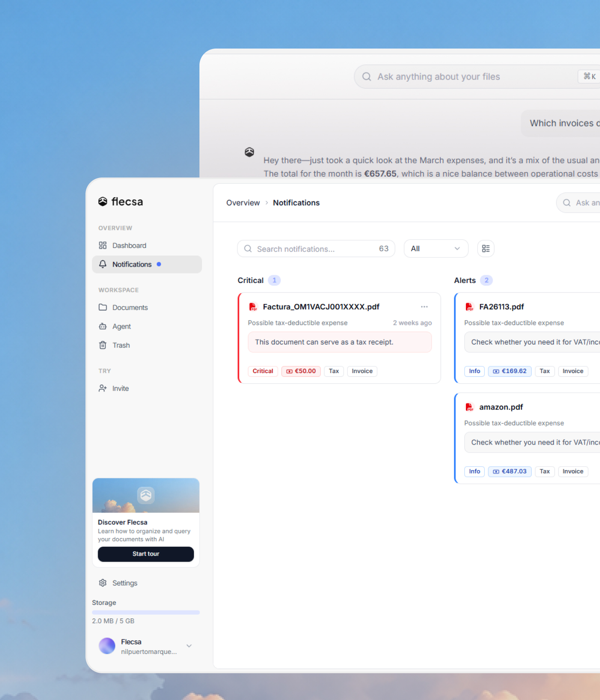The image size is (600, 700).
Task: Open the amazon.pdf alert title
Action: [x=501, y=407]
